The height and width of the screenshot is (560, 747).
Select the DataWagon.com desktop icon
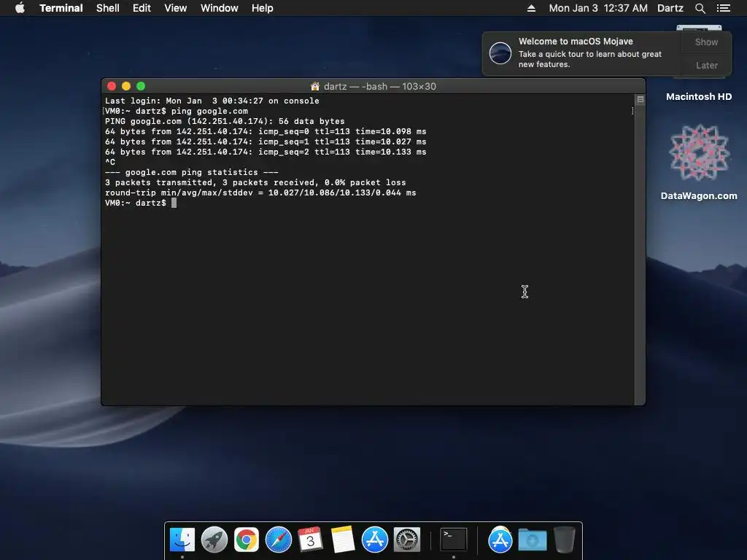coord(699,153)
